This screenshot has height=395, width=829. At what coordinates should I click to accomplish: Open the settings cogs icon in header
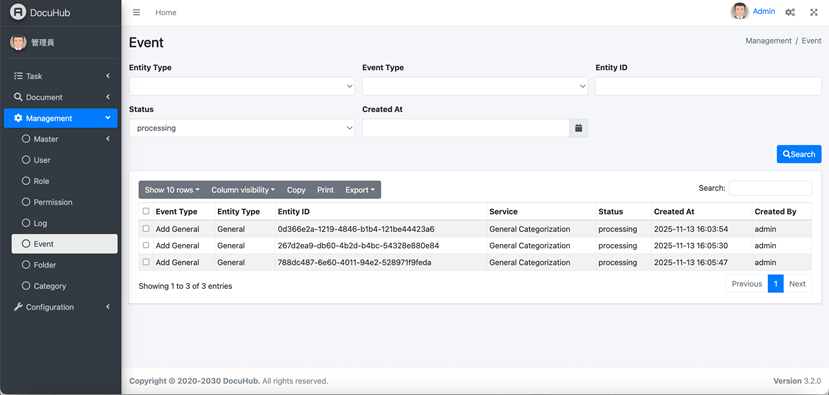click(790, 12)
